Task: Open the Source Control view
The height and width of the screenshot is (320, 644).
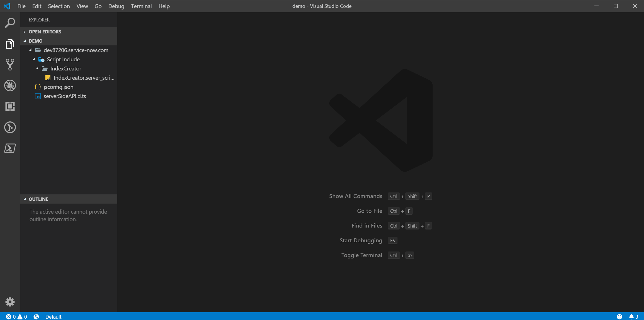Action: pos(10,65)
